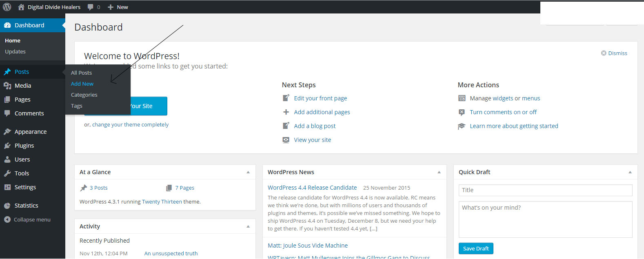644x259 pixels.
Task: Click the 7 Pages link
Action: [185, 188]
